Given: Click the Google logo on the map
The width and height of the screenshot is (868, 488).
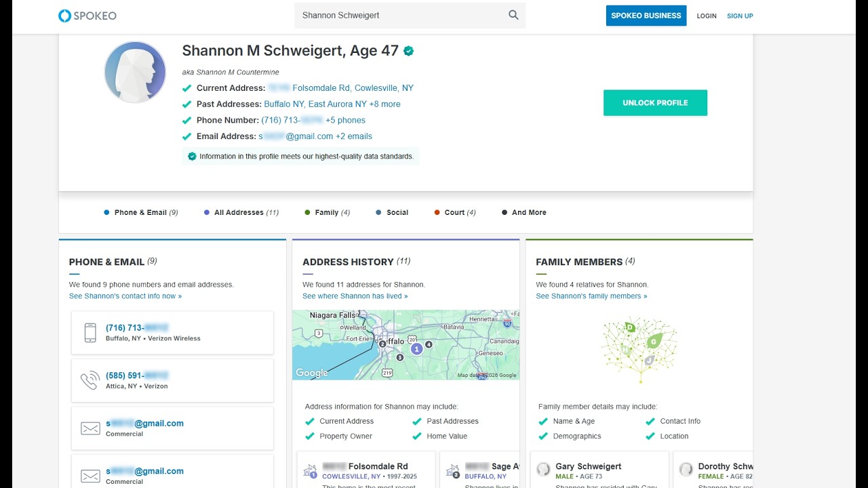Looking at the screenshot, I should (311, 373).
